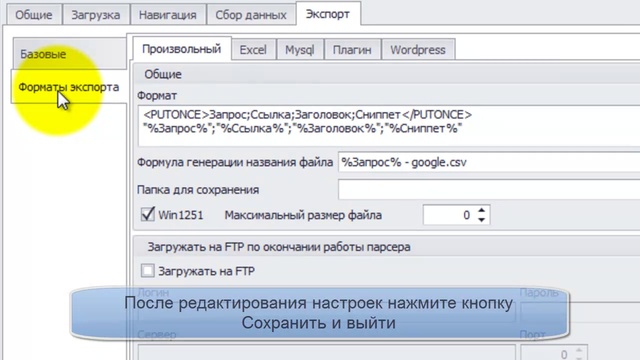This screenshot has width=640, height=360.
Task: Click the Формат label
Action: [x=157, y=96]
